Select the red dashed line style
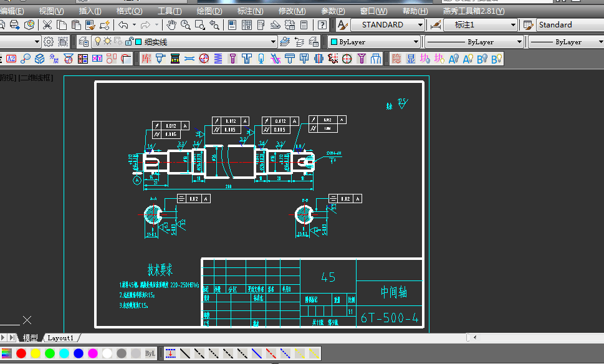 click(x=271, y=353)
